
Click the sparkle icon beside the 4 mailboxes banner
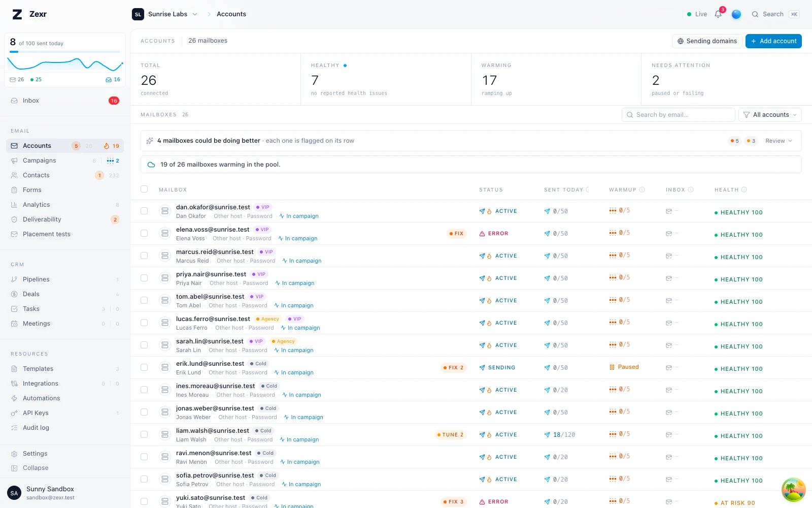[150, 141]
